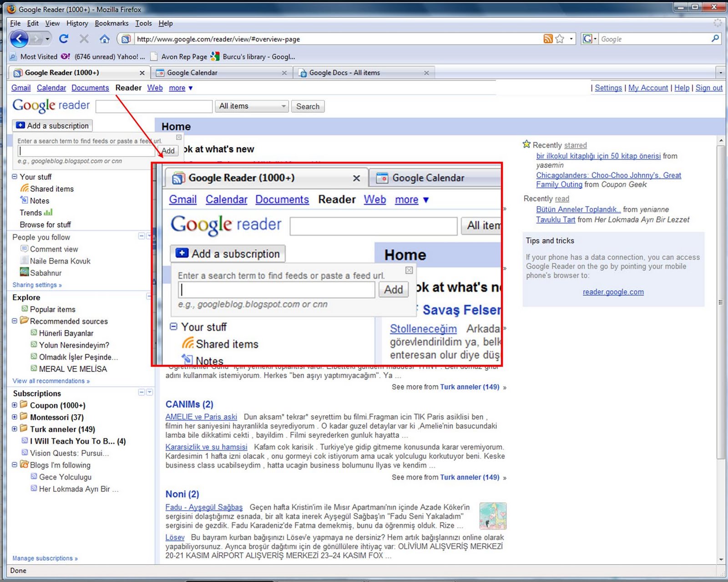Minimize the Subscriptions section
This screenshot has width=728, height=582.
(x=142, y=392)
